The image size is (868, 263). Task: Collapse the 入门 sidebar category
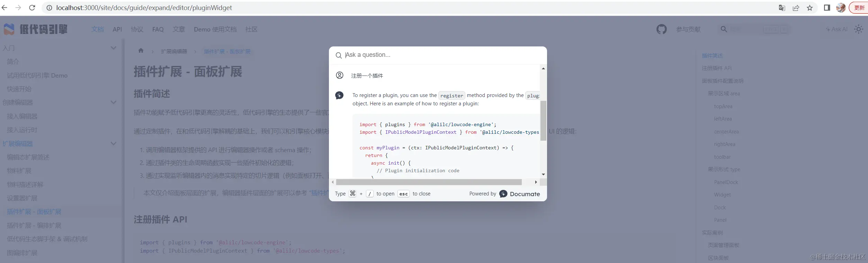pyautogui.click(x=113, y=48)
